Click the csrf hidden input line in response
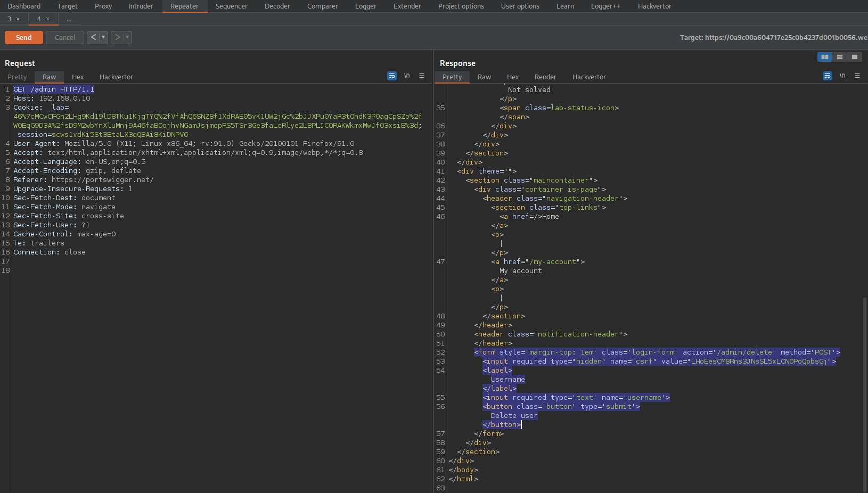Image resolution: width=868 pixels, height=493 pixels. (659, 361)
